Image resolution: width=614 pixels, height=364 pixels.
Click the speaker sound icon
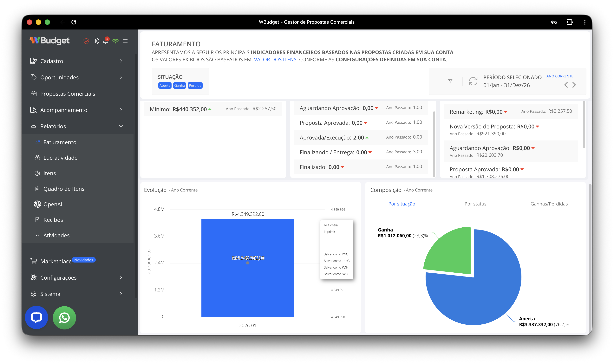click(x=96, y=41)
